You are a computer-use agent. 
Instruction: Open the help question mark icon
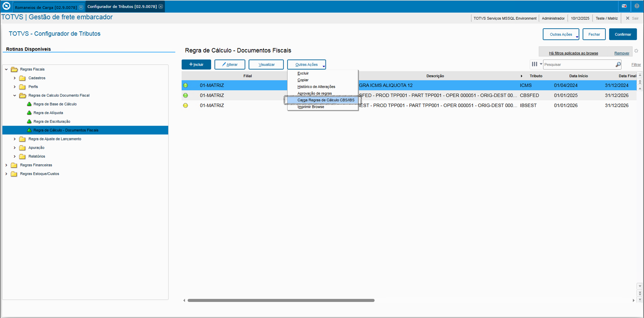pyautogui.click(x=637, y=6)
